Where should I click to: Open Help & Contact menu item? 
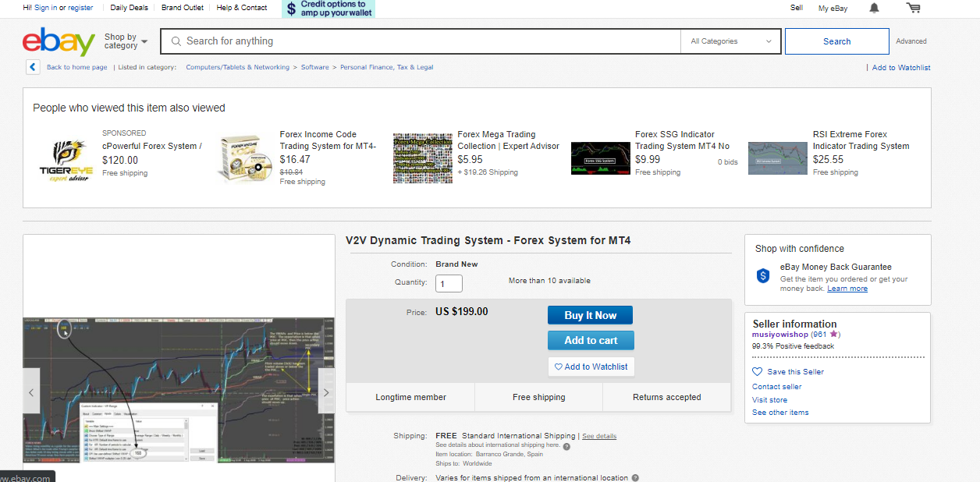point(242,8)
